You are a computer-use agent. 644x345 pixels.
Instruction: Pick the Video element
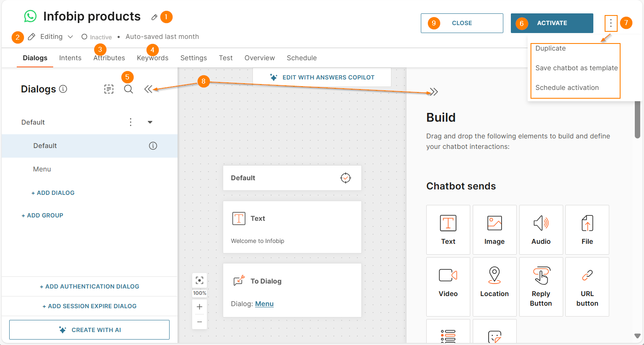point(448,287)
